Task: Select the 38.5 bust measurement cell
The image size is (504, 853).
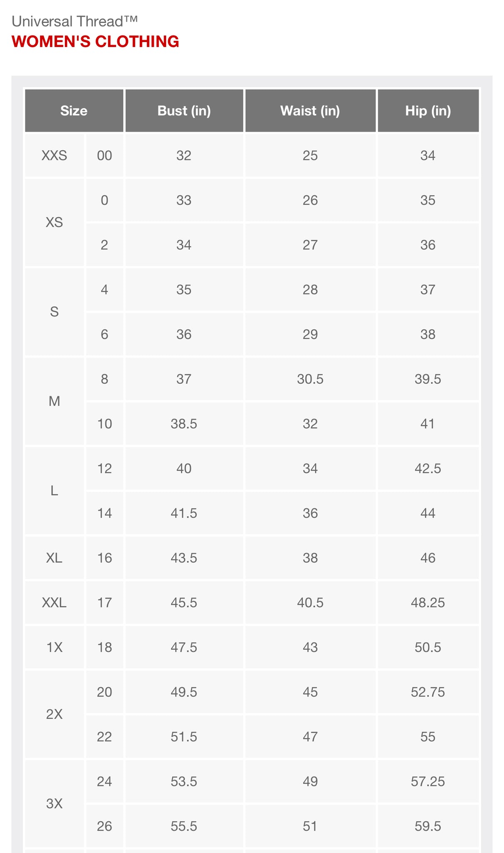Action: pyautogui.click(x=184, y=424)
